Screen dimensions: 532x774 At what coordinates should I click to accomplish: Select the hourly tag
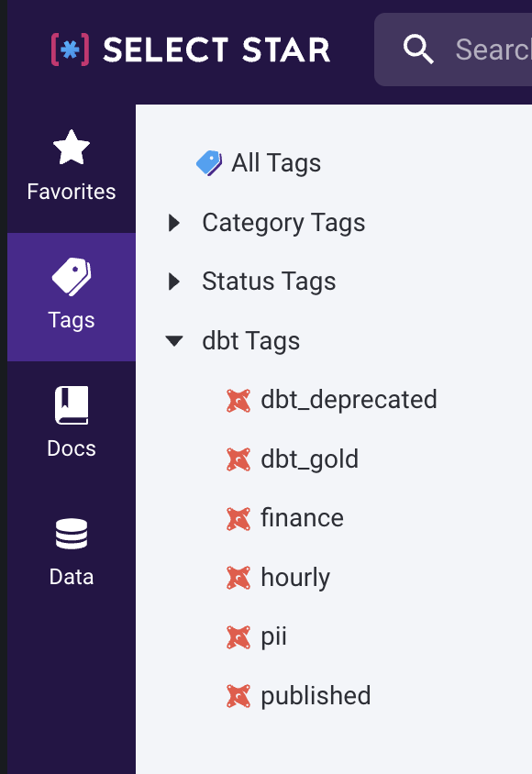pyautogui.click(x=295, y=578)
